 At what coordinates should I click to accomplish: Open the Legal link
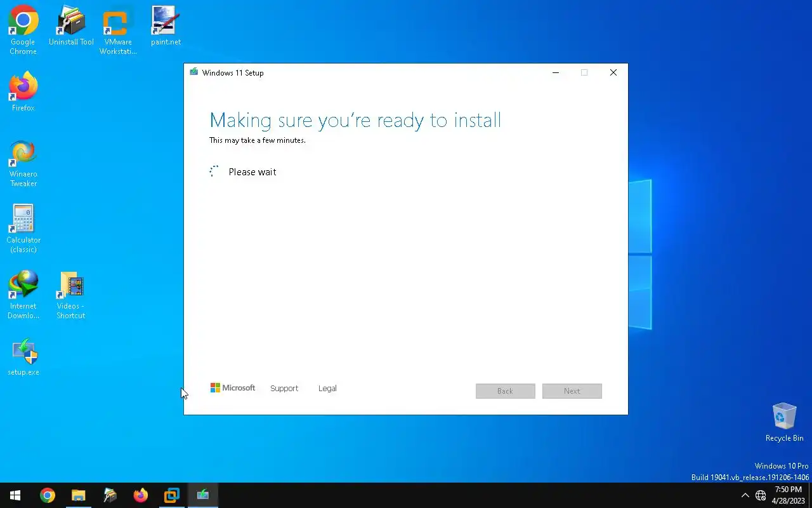click(327, 388)
